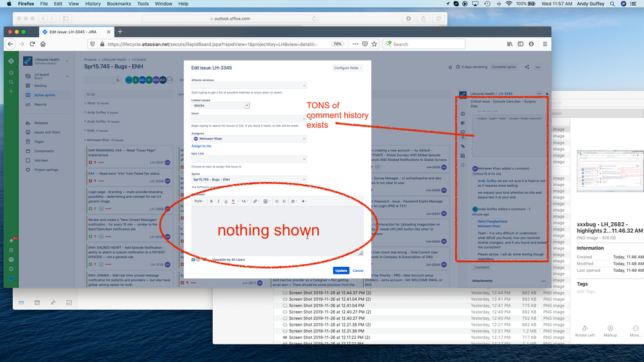Open Project settings in project nav
Viewport: 644px width, 362px height.
[46, 170]
